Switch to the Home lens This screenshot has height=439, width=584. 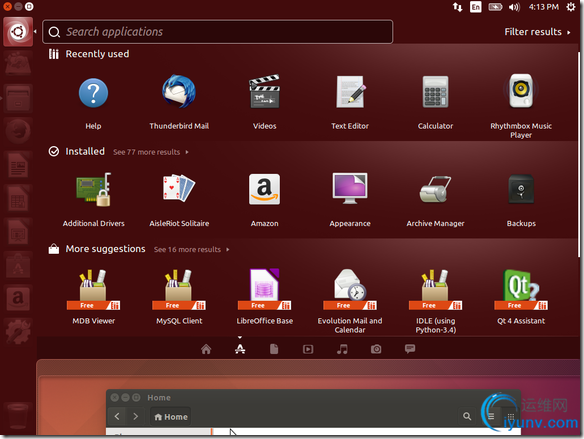206,349
